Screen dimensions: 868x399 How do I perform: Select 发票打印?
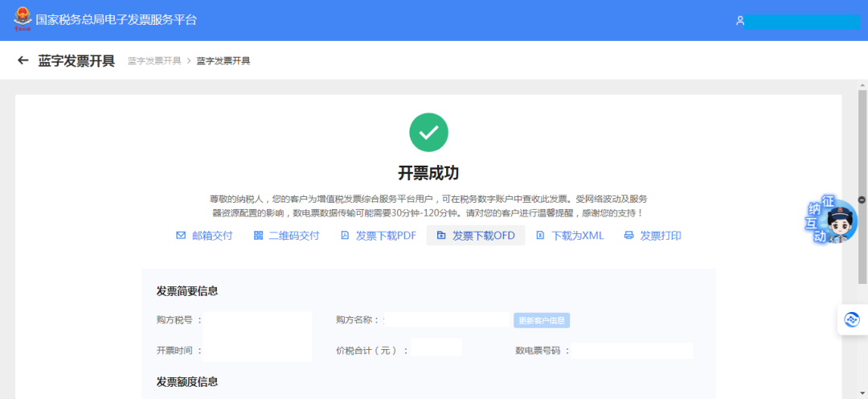click(x=653, y=236)
